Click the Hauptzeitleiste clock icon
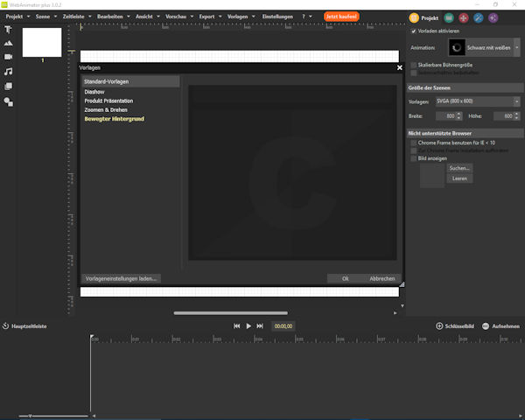525x420 pixels. pos(6,325)
